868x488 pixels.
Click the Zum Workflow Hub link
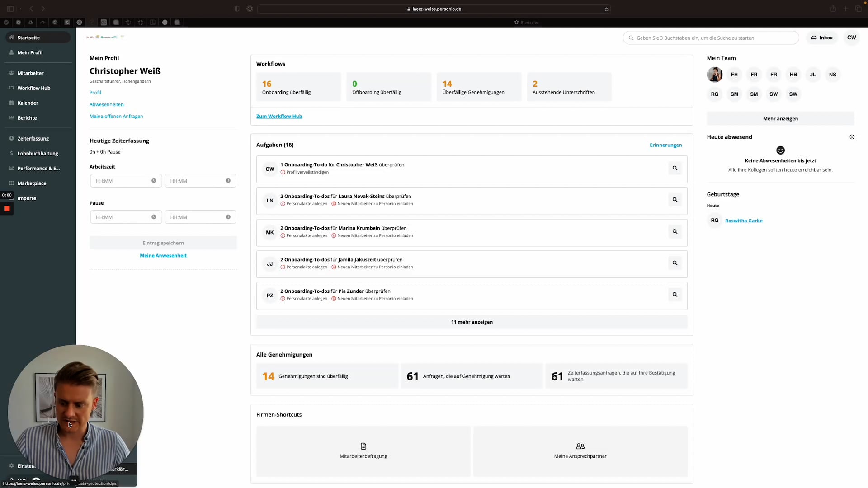(x=279, y=116)
